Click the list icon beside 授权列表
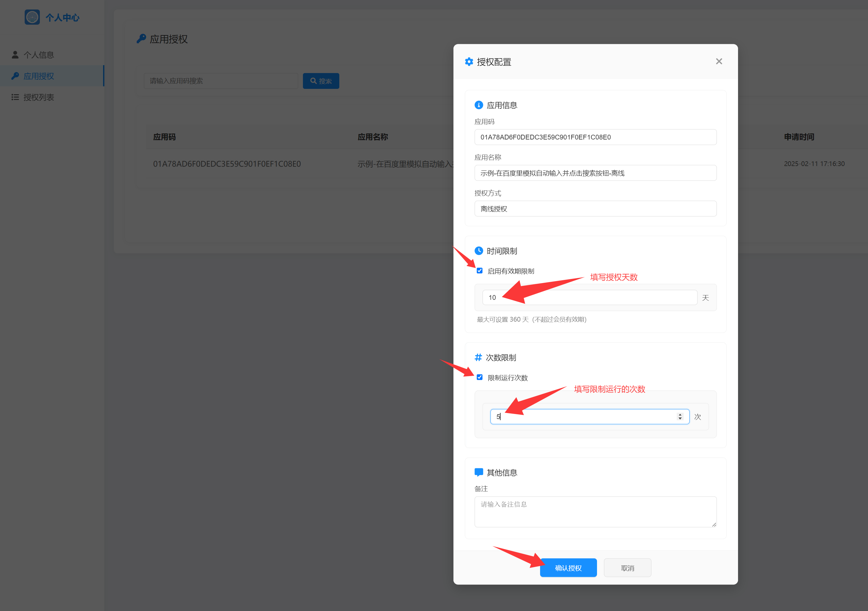The height and width of the screenshot is (611, 868). 15,97
